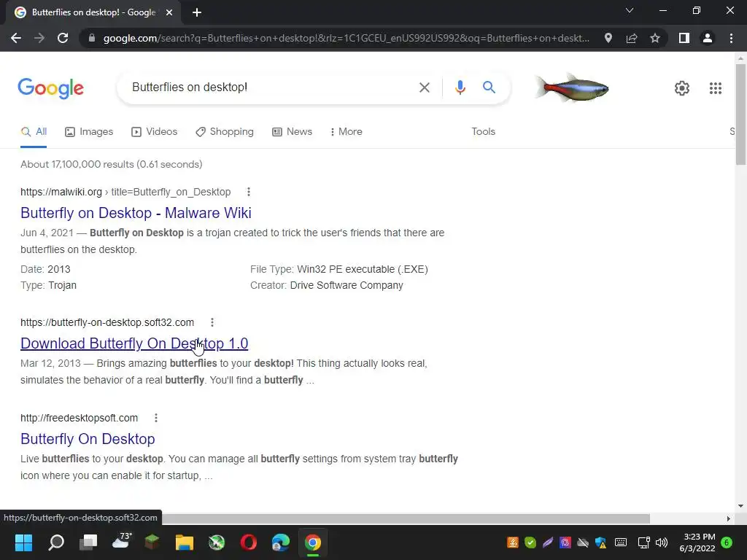Viewport: 747px width, 560px height.
Task: Click the URL in the address bar
Action: pos(347,38)
